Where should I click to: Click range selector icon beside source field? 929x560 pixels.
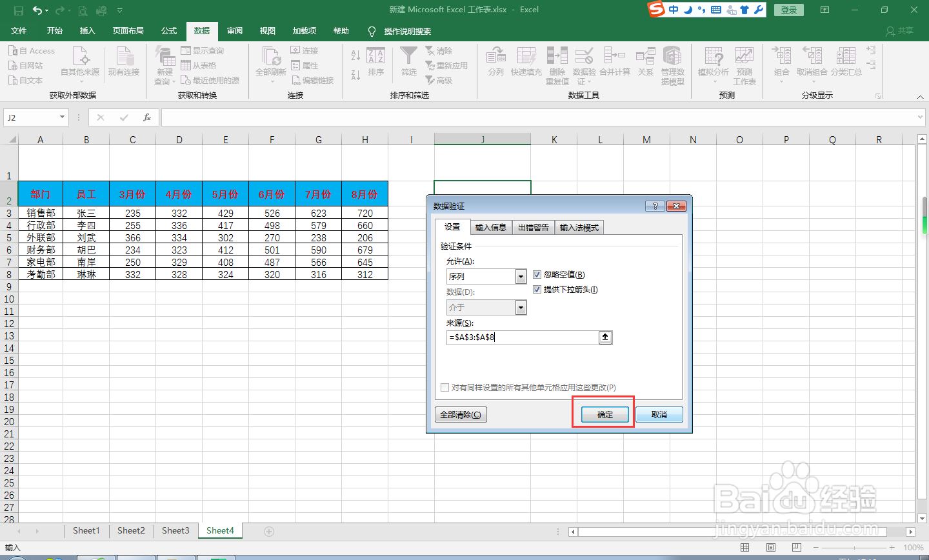[x=605, y=337]
